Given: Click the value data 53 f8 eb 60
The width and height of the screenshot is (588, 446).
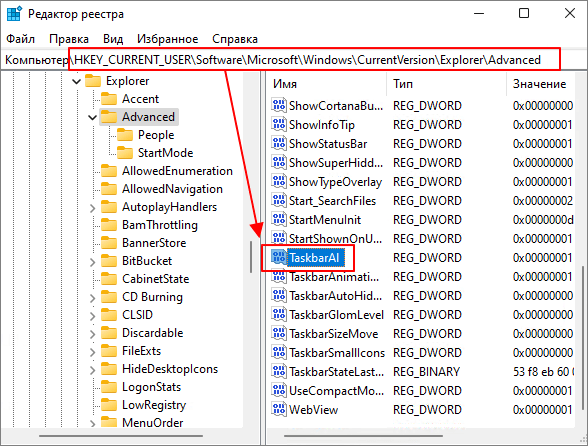Looking at the screenshot, I should coord(543,372).
